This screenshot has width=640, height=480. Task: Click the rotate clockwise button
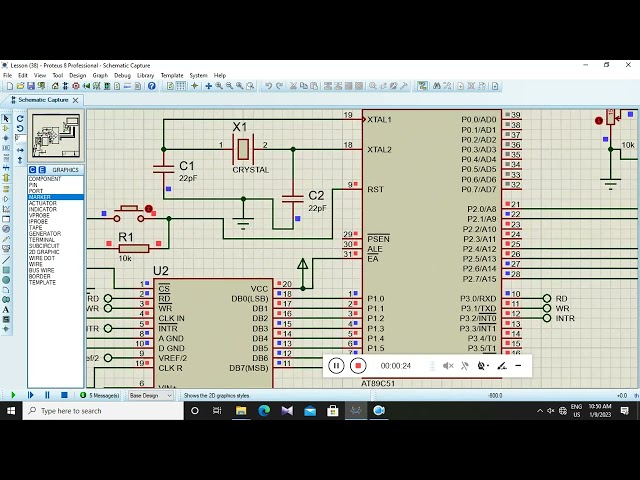pos(20,119)
